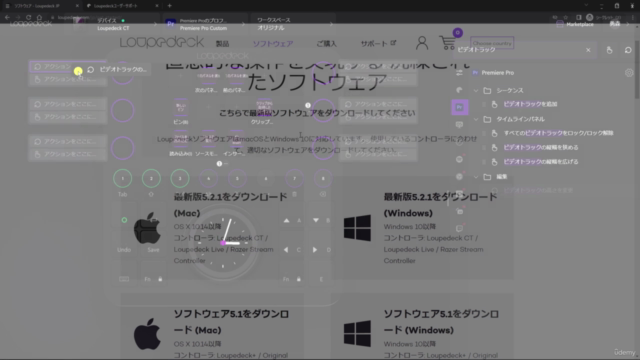This screenshot has height=360, width=640.
Task: Open the ワークスペース オリジナル selector
Action: point(292,24)
